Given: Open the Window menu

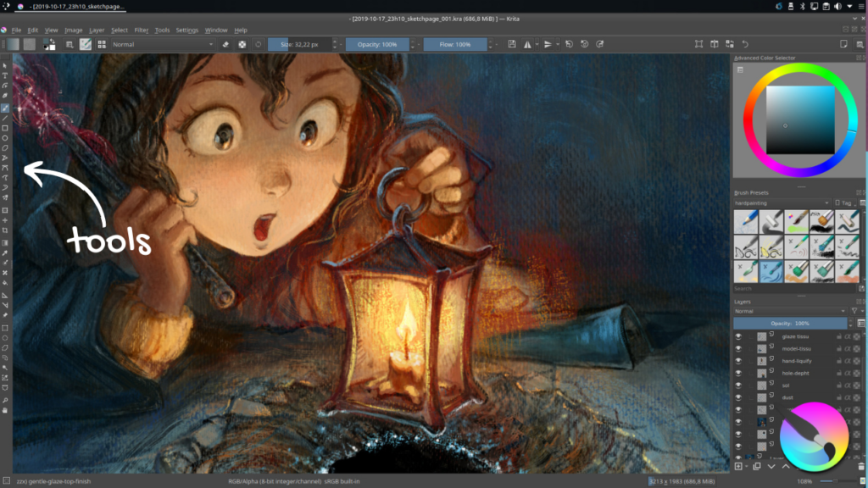Looking at the screenshot, I should [216, 30].
